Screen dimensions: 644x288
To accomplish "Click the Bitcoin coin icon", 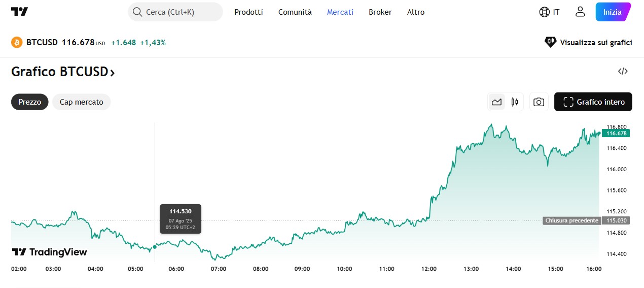I will coord(17,42).
